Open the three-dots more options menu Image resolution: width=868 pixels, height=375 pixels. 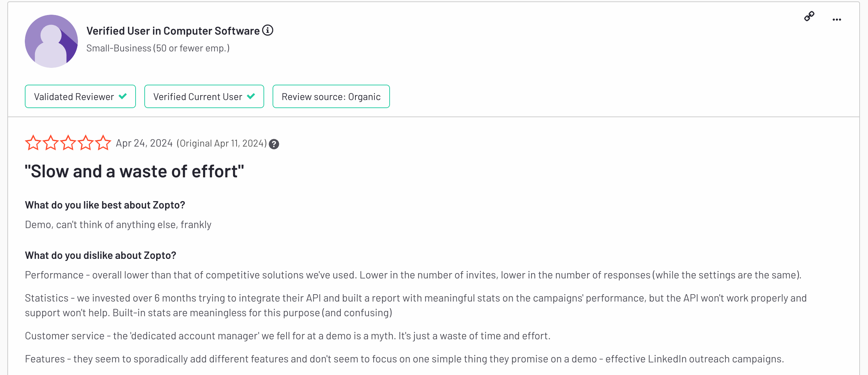coord(837,20)
